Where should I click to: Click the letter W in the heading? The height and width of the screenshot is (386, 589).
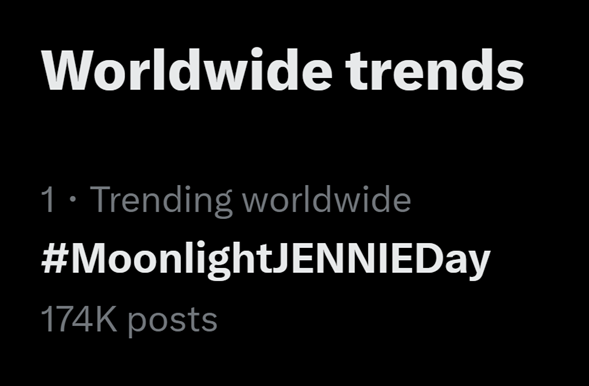pos(67,70)
